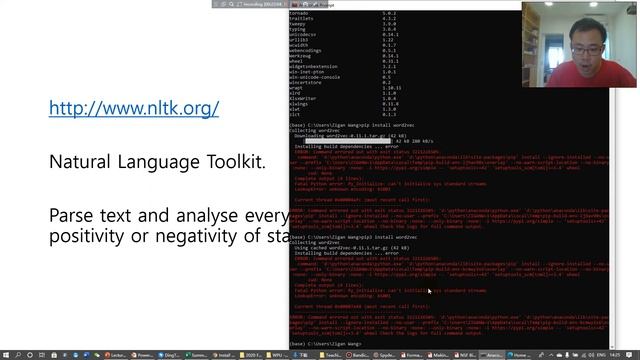Open the clock showing 14:25
The height and width of the screenshot is (360, 640).
pyautogui.click(x=615, y=355)
